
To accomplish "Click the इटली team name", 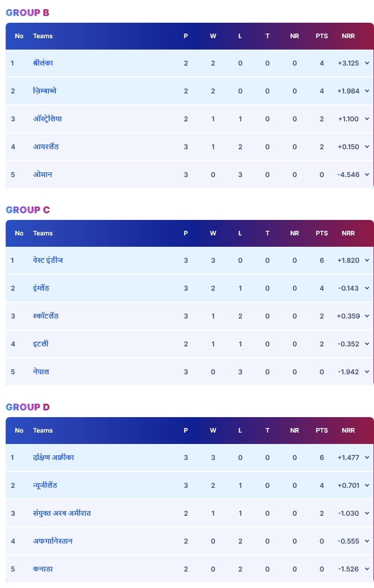I will click(x=41, y=344).
